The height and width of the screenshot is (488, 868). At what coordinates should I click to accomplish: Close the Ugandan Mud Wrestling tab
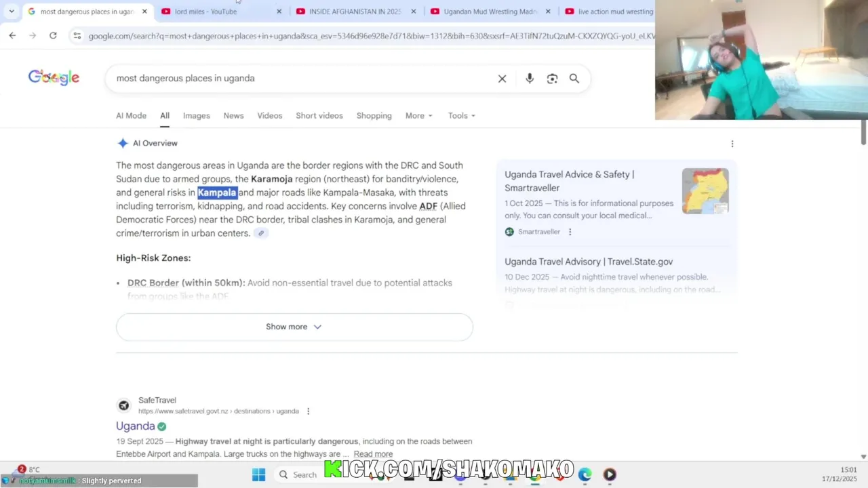click(x=548, y=12)
